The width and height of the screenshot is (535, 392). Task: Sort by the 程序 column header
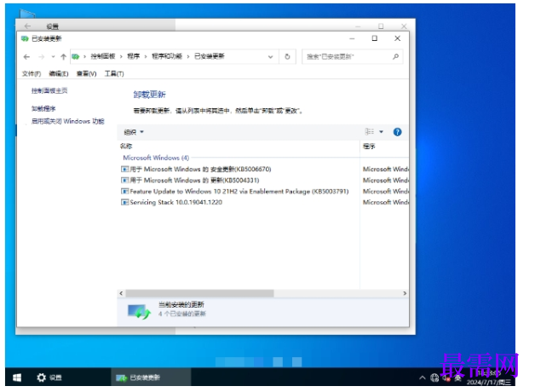pos(369,147)
